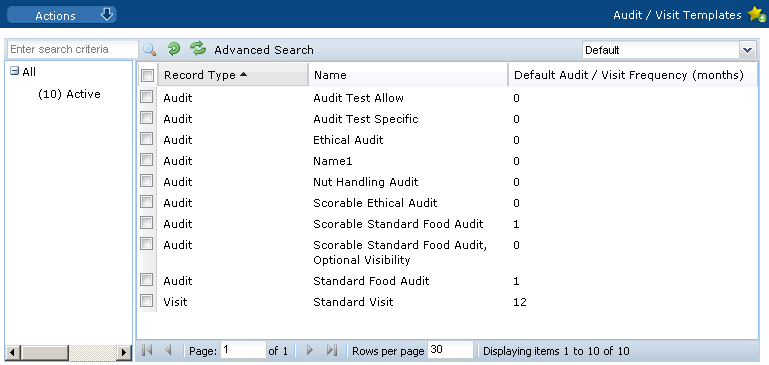Viewport: 769px width, 365px height.
Task: Click Displaying items 1 to 10 of 10
Action: (556, 351)
